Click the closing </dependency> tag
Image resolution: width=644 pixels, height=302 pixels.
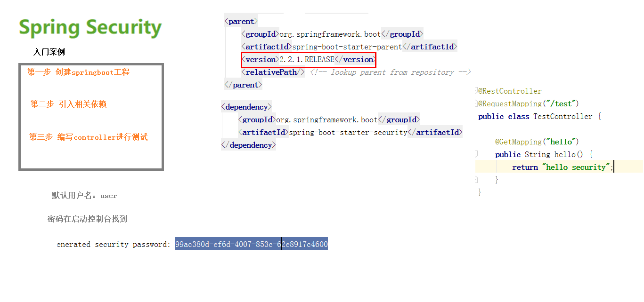(x=248, y=145)
